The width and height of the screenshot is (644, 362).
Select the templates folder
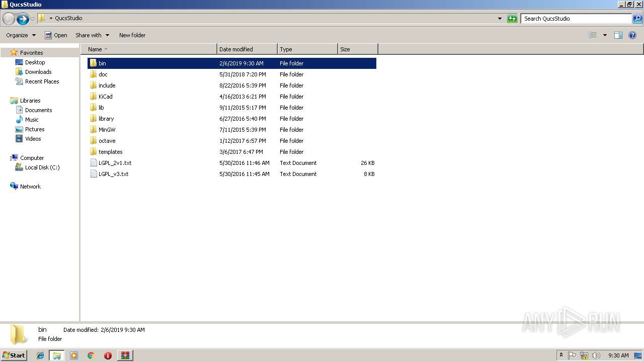coord(232,152)
